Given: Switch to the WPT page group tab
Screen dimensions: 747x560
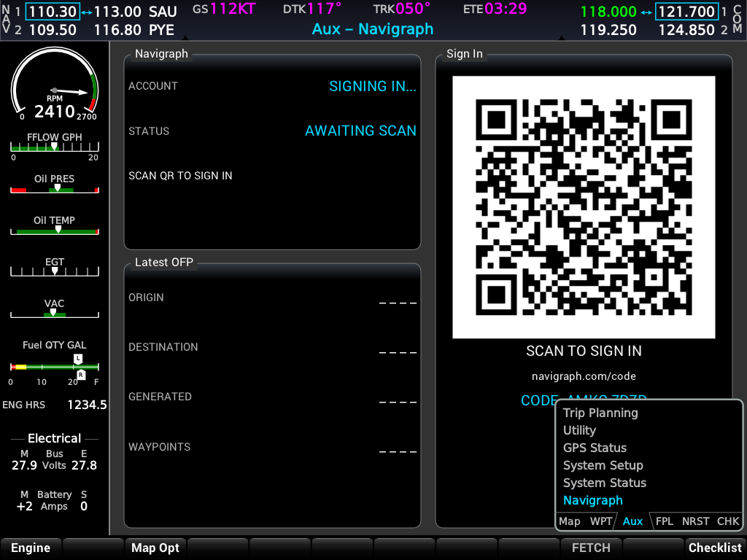Looking at the screenshot, I should [x=601, y=521].
